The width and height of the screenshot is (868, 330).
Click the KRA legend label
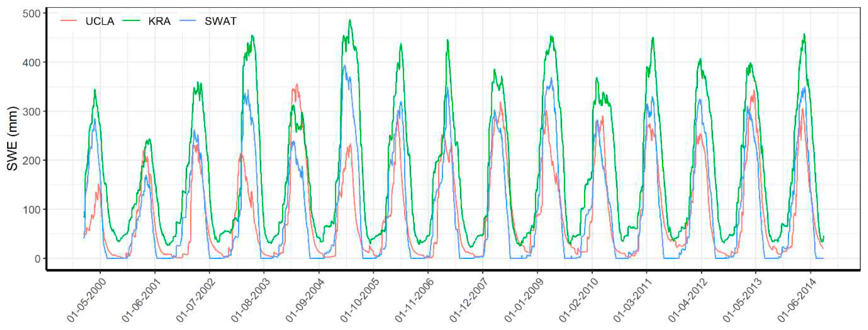[x=159, y=21]
